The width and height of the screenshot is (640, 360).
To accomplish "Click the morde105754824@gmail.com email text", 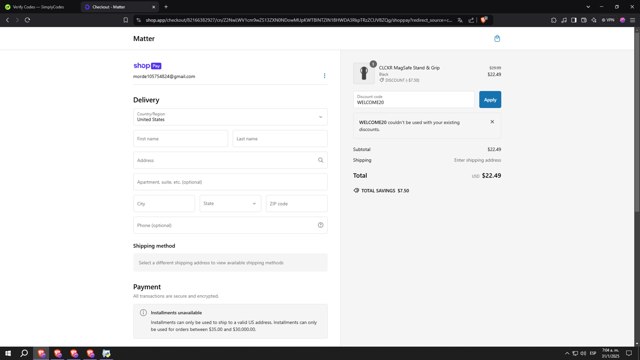I will [164, 76].
